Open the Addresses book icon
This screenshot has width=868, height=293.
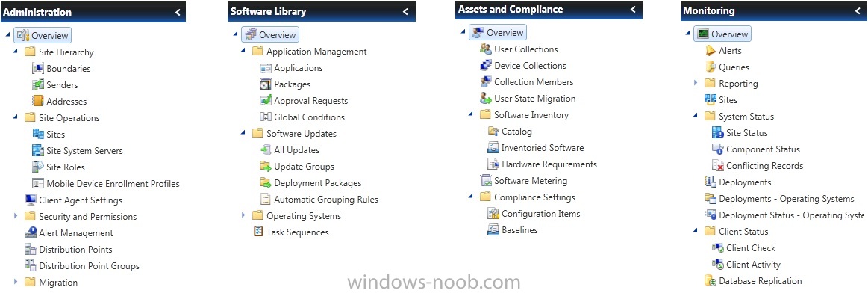(37, 102)
